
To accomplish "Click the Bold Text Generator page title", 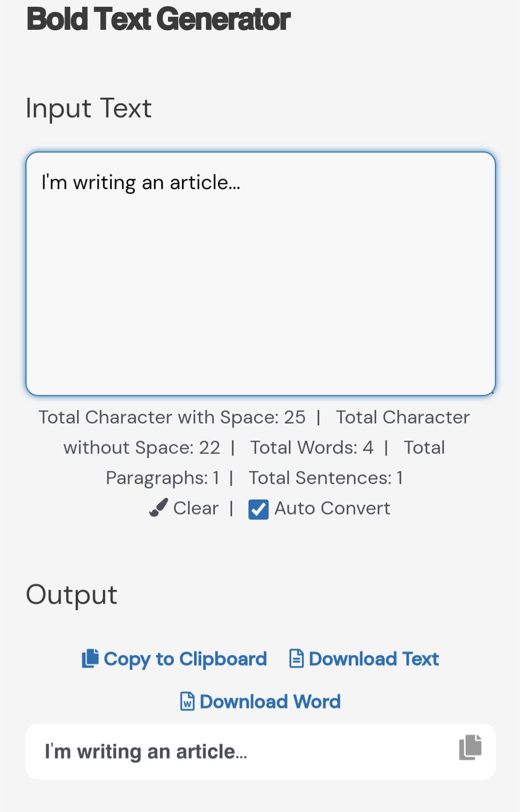I will (158, 19).
